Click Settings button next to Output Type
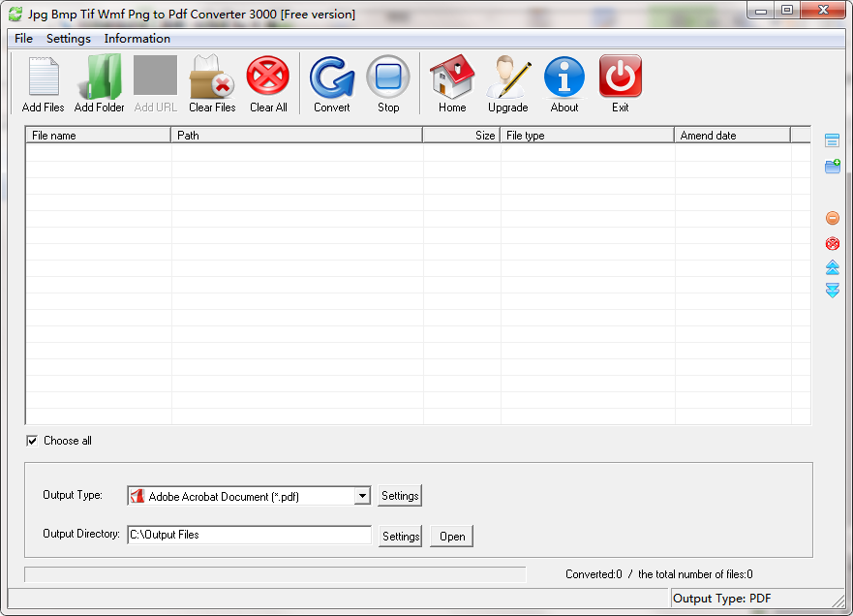Screen dimensions: 853x616 (400, 496)
